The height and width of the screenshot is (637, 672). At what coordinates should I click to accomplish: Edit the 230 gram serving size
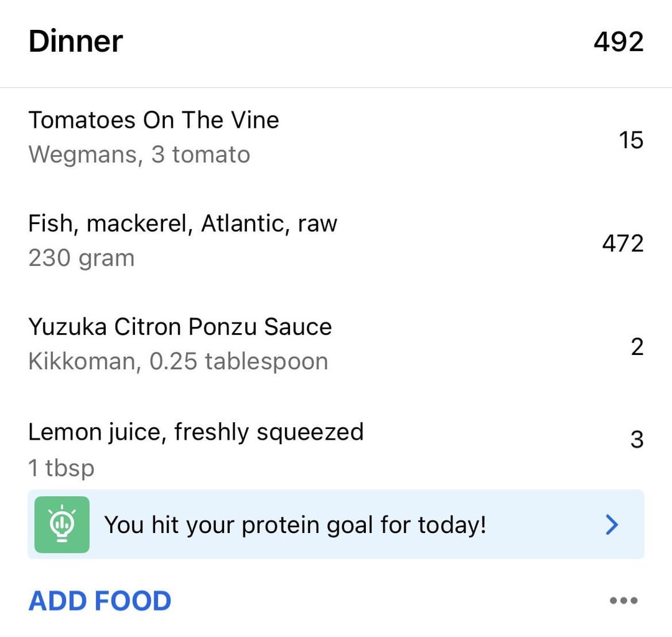click(x=82, y=258)
